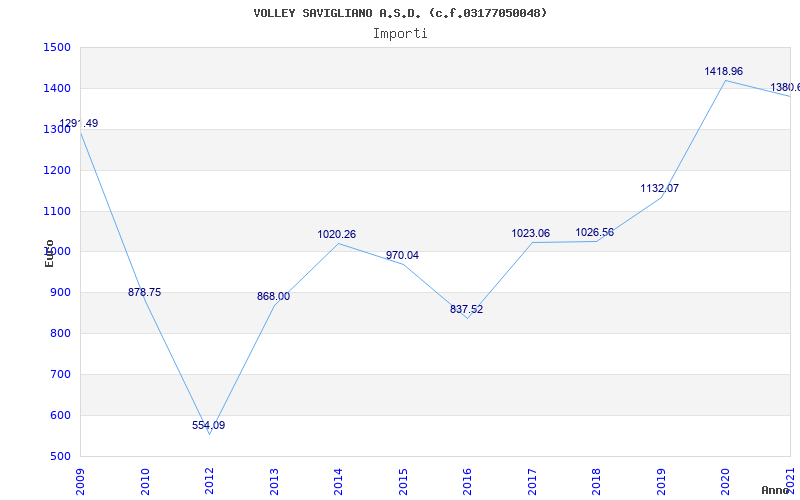Click the 2012 x-axis year label
Viewport: 800px width, 500px height.
(x=209, y=482)
